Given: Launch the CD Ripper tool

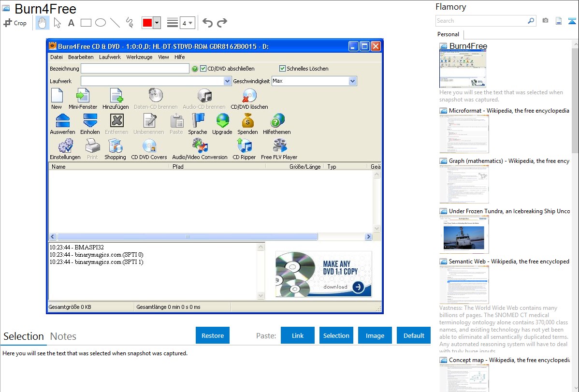Looking at the screenshot, I should pos(244,149).
